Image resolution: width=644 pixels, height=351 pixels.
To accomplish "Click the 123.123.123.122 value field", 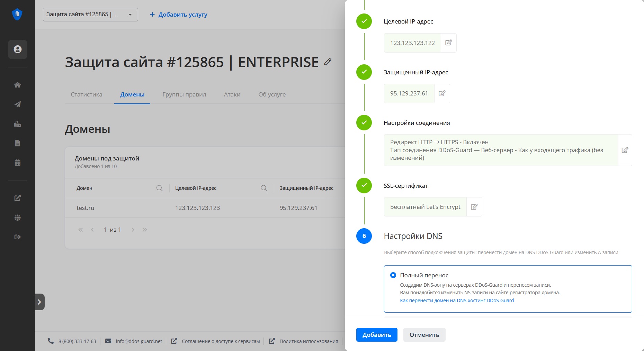I will [412, 43].
